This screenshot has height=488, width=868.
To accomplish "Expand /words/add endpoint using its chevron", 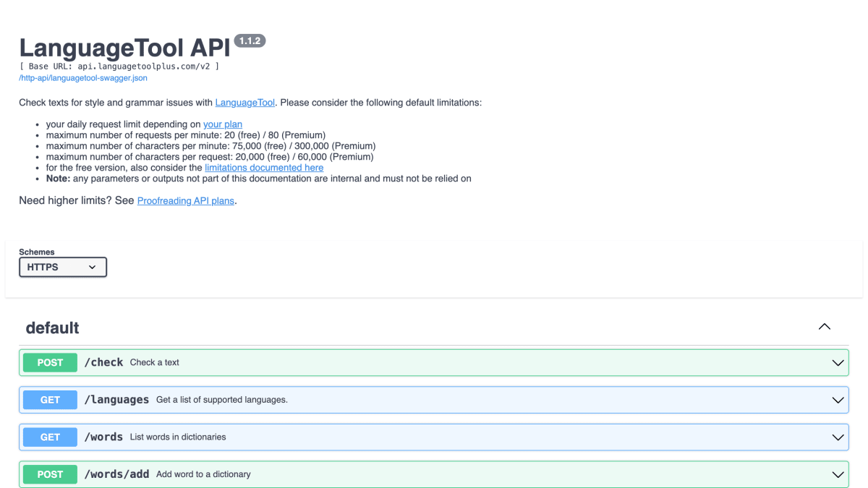I will pos(838,475).
